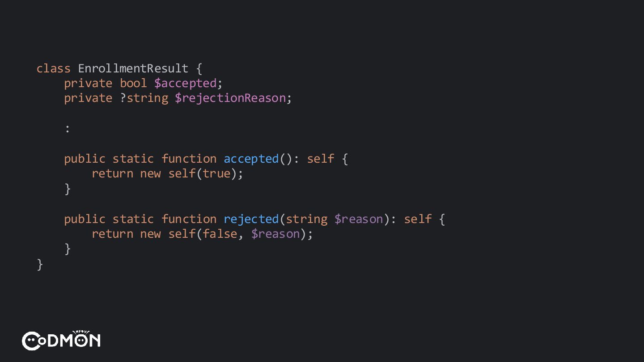The image size is (644, 362).
Task: Click the EnrollmentResult class name
Action: (x=133, y=68)
